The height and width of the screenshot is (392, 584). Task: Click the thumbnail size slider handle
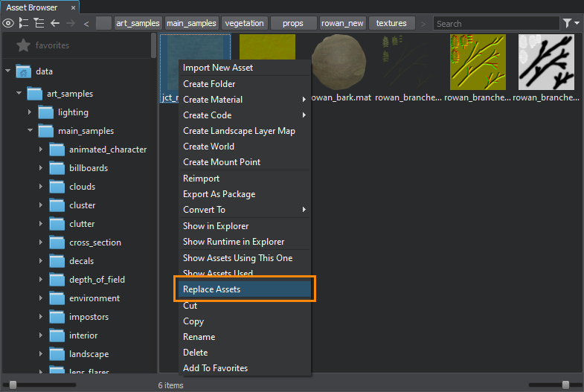coord(565,385)
